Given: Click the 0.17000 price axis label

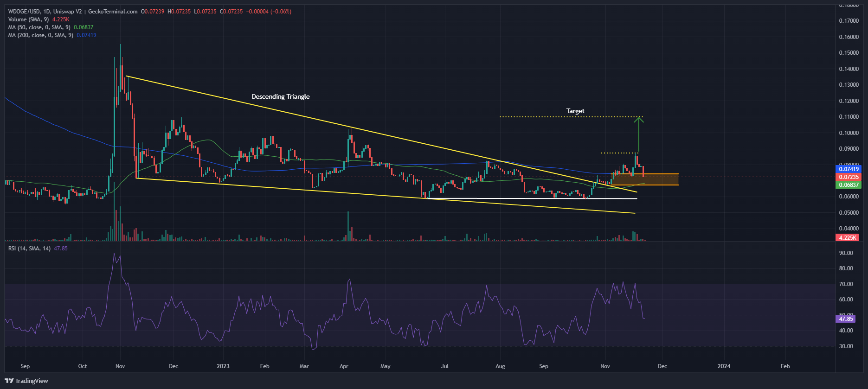Looking at the screenshot, I should click(849, 21).
